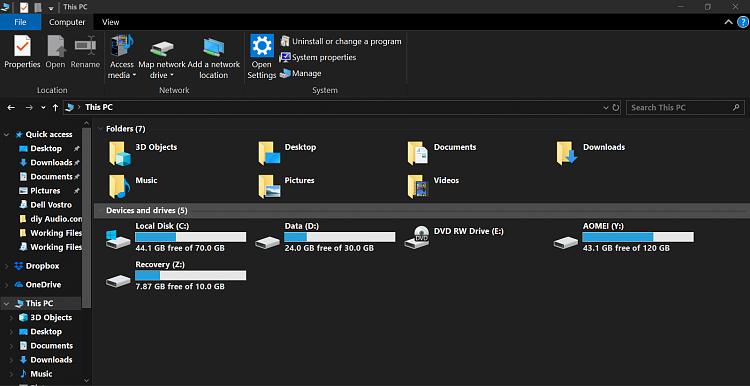Image resolution: width=750 pixels, height=386 pixels.
Task: Select the Recovery (Z:) drive
Action: coord(176,276)
